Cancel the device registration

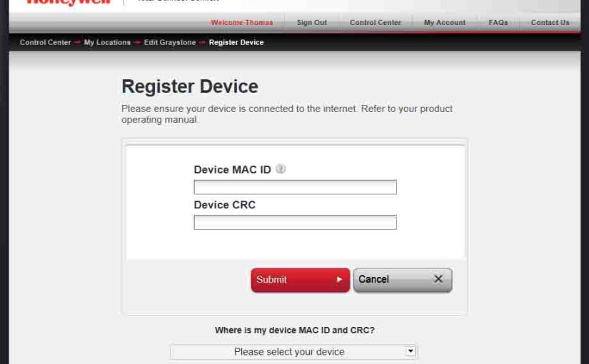click(403, 280)
